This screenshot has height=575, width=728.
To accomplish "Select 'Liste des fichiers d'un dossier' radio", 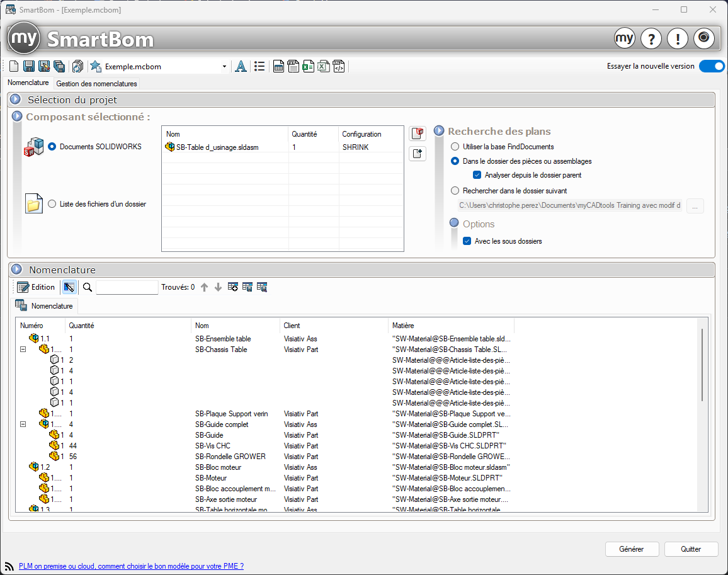I will pyautogui.click(x=52, y=203).
